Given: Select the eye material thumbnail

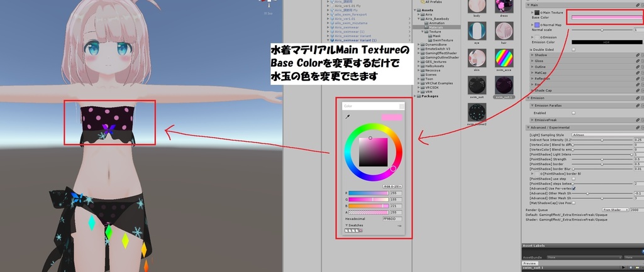Looking at the screenshot, I should pyautogui.click(x=477, y=31).
